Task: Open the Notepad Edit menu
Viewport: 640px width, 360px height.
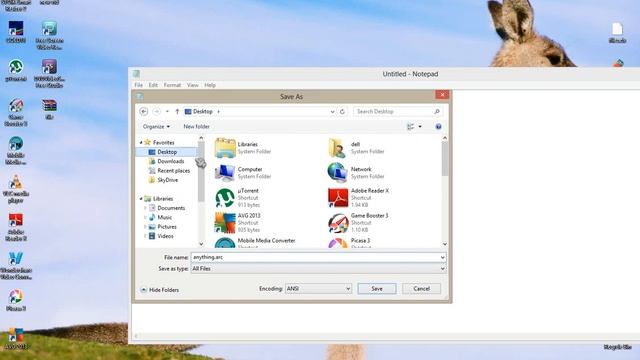Action: click(153, 85)
